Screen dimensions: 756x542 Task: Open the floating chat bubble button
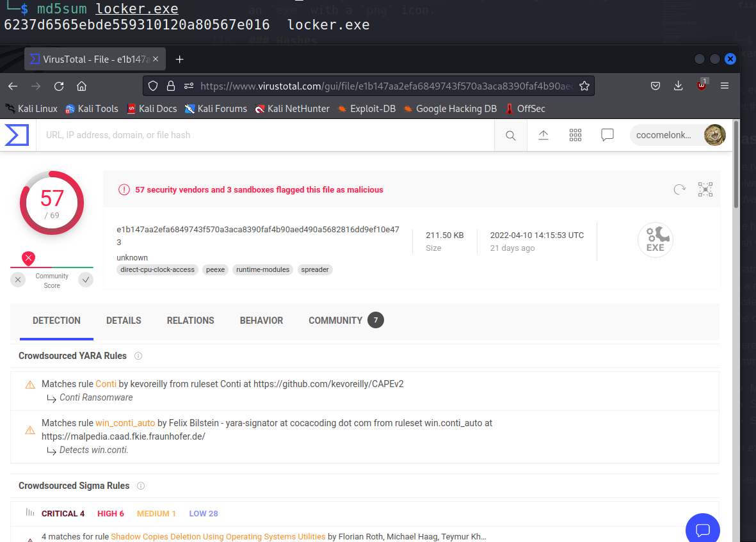click(702, 529)
